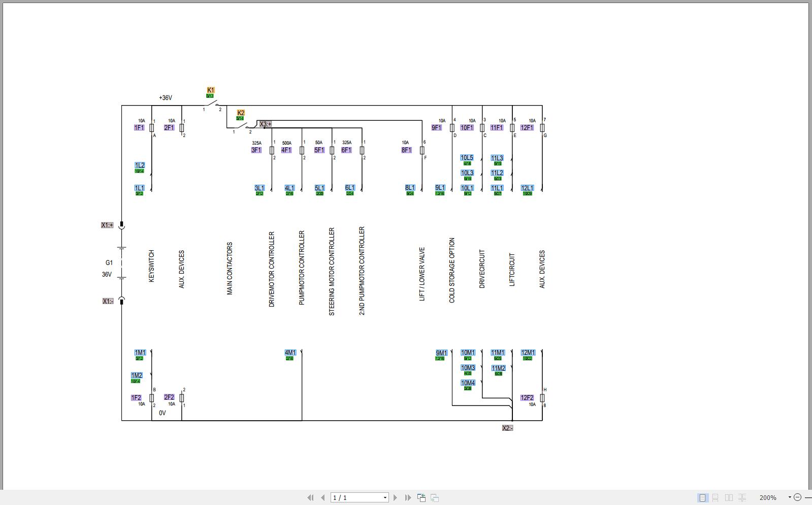812x505 pixels.
Task: Click fuse label 1F1
Action: click(x=139, y=128)
